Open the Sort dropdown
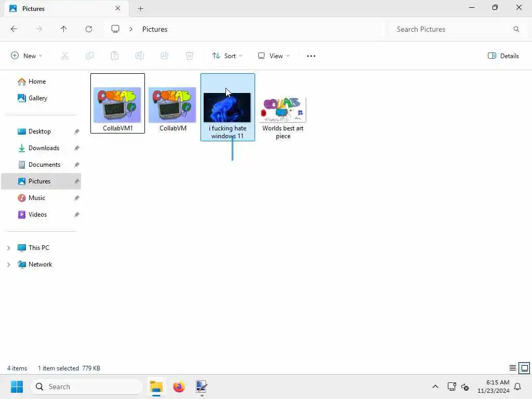 click(x=227, y=56)
